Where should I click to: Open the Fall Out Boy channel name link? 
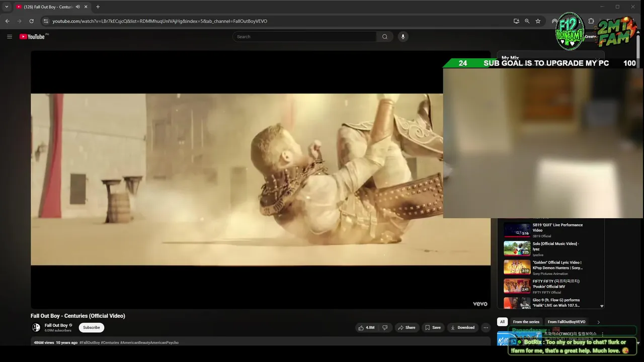56,325
